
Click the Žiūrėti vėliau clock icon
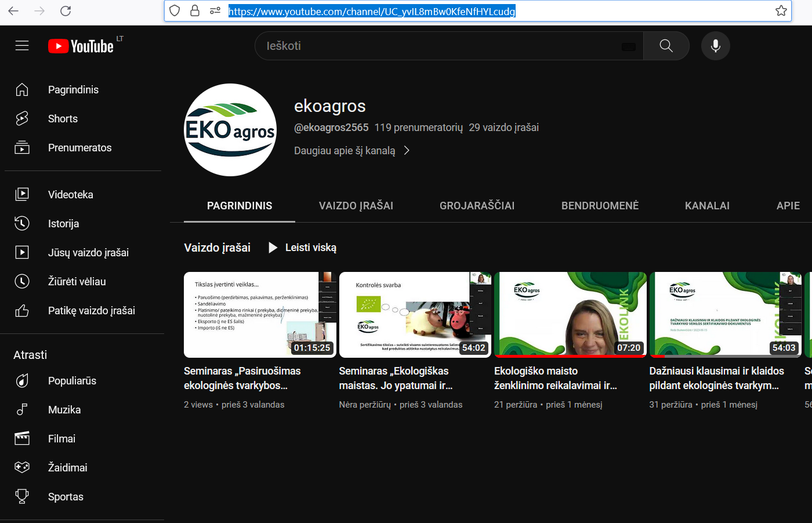tap(22, 281)
